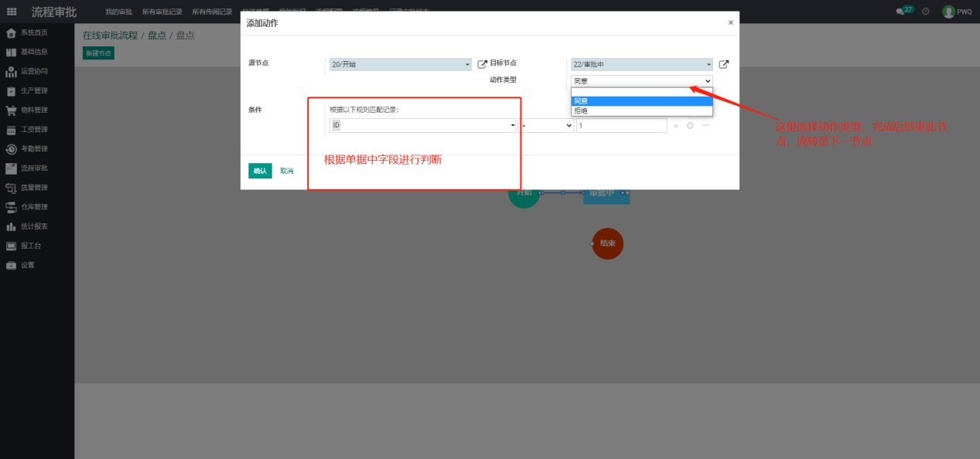Delete the condition row with × icon

675,126
